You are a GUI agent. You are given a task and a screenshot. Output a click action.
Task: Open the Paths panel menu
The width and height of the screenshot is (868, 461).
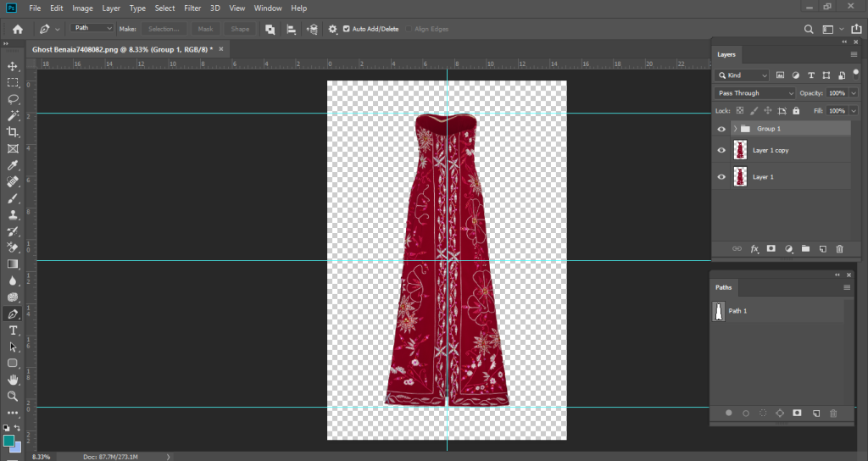pyautogui.click(x=847, y=287)
